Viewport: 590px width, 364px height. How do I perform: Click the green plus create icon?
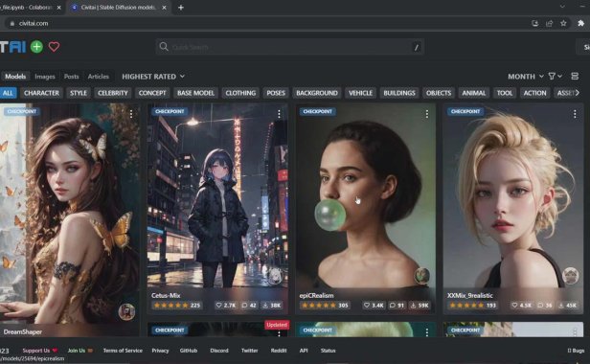[x=36, y=47]
